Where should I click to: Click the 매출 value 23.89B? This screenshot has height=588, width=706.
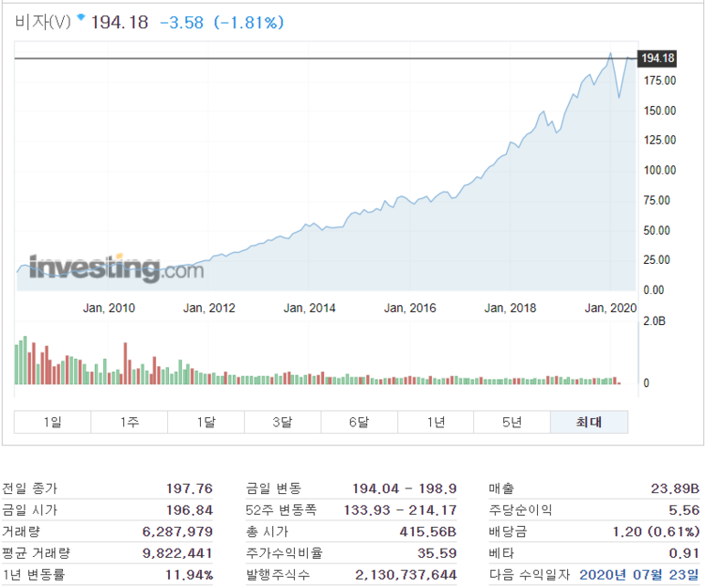pos(675,488)
